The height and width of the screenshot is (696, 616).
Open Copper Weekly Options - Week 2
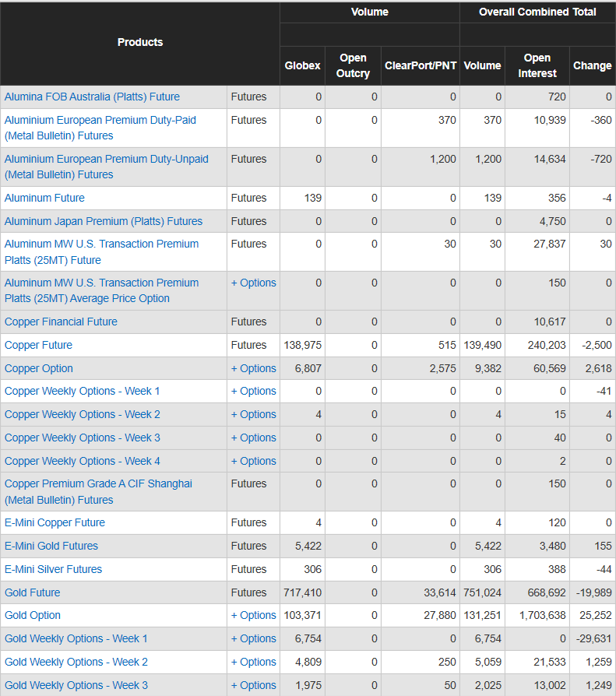tap(83, 414)
